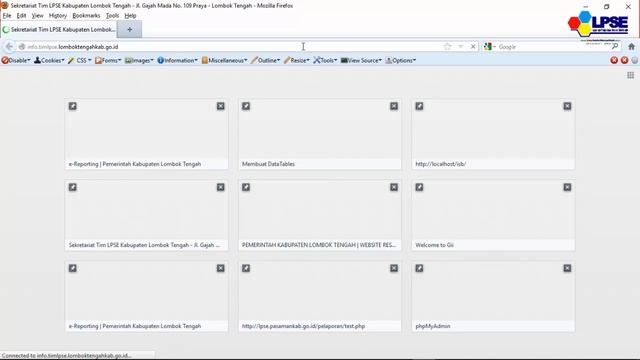Screen dimensions: 640x360
Task: Bookmark this page with the star icon
Action: click(x=447, y=47)
